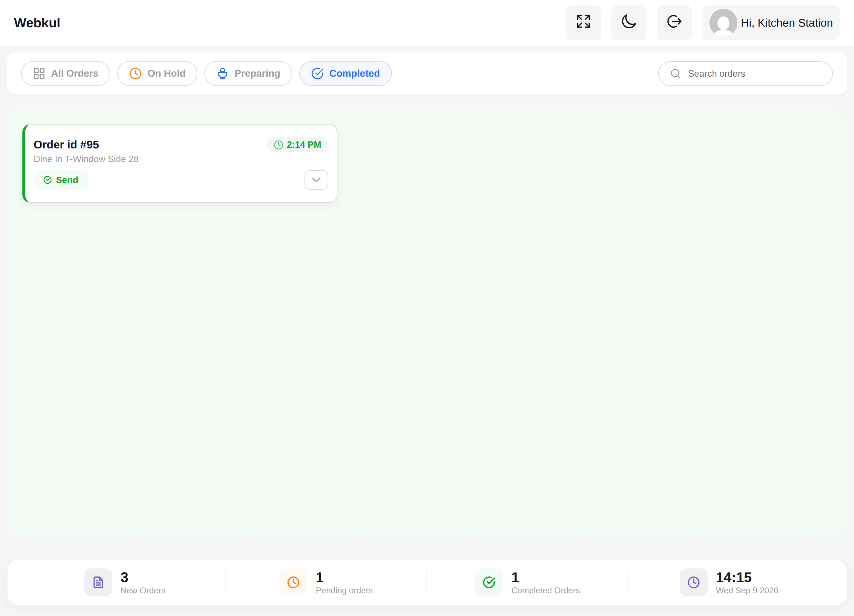The height and width of the screenshot is (616, 854).
Task: Click the Completed Orders label
Action: 545,590
